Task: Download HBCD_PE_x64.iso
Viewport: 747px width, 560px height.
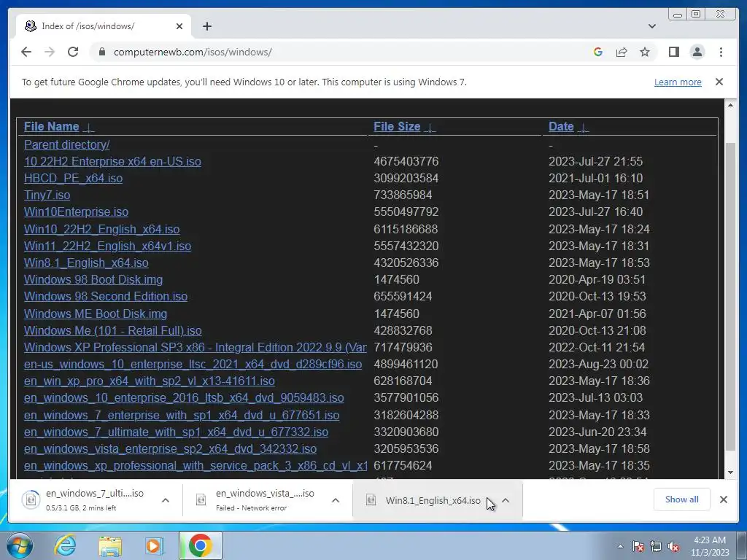Action: click(73, 178)
